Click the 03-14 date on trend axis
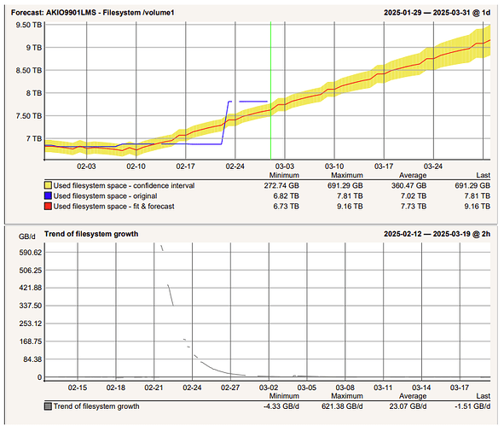 click(x=421, y=388)
